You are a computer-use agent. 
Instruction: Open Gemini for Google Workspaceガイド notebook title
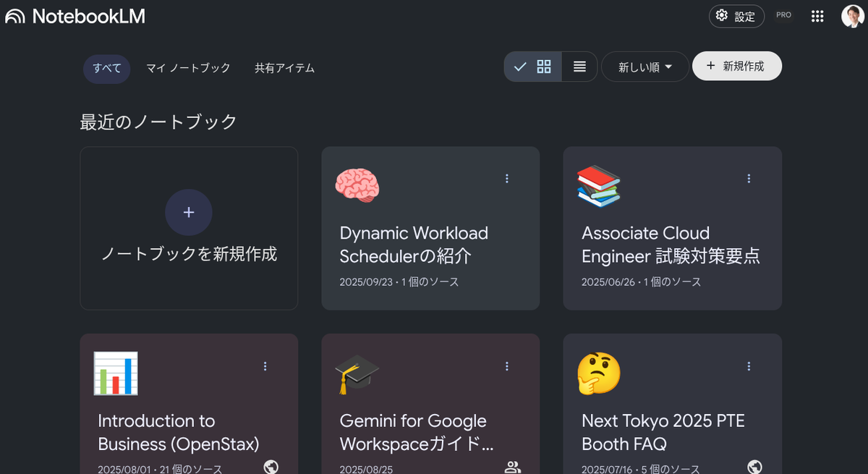click(417, 432)
